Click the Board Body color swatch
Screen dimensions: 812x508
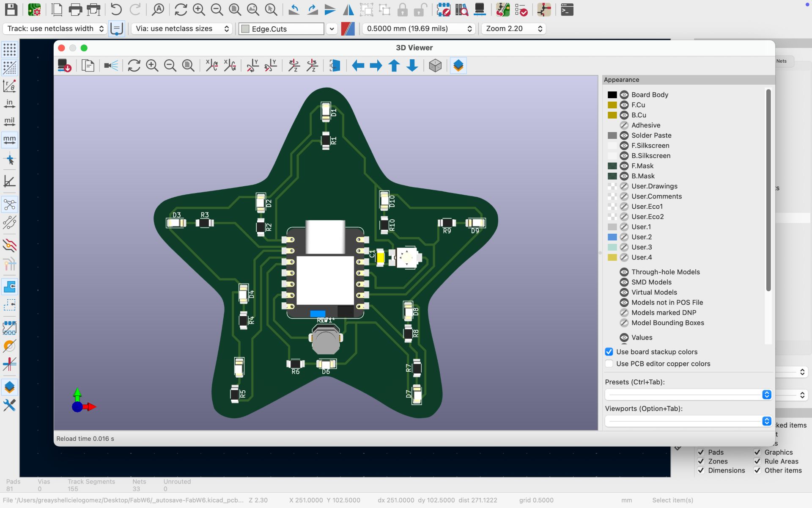tap(612, 95)
